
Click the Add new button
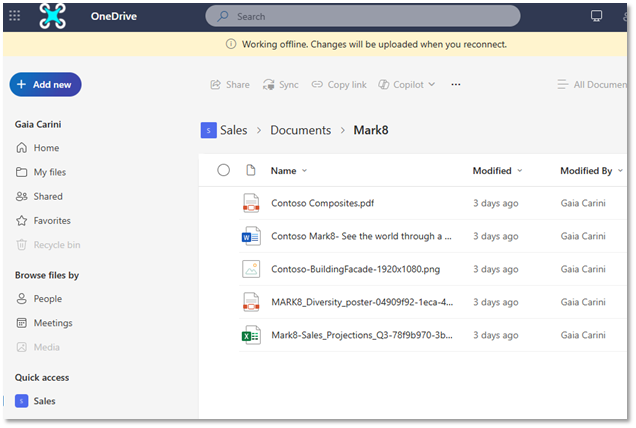(45, 84)
